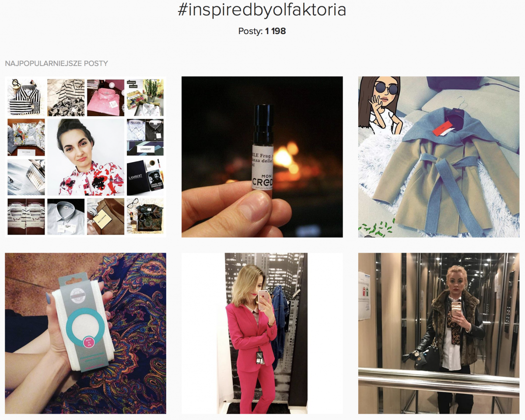The height and width of the screenshot is (420, 525).
Task: Click the teal ring on the sponge packaging
Action: coord(85,326)
